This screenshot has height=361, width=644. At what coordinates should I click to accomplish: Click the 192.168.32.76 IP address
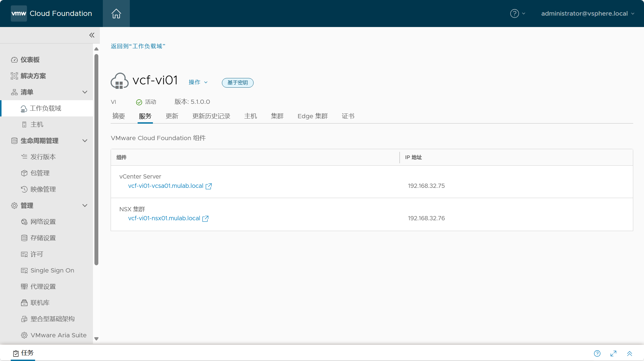[426, 218]
